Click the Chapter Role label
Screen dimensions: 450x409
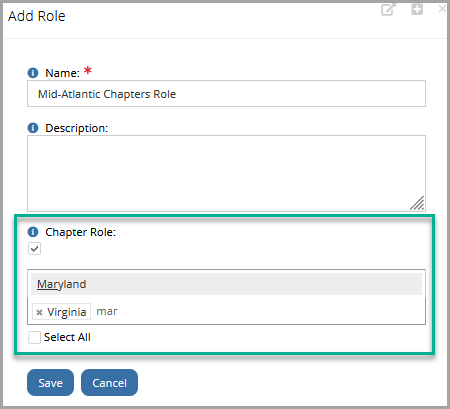pos(80,232)
